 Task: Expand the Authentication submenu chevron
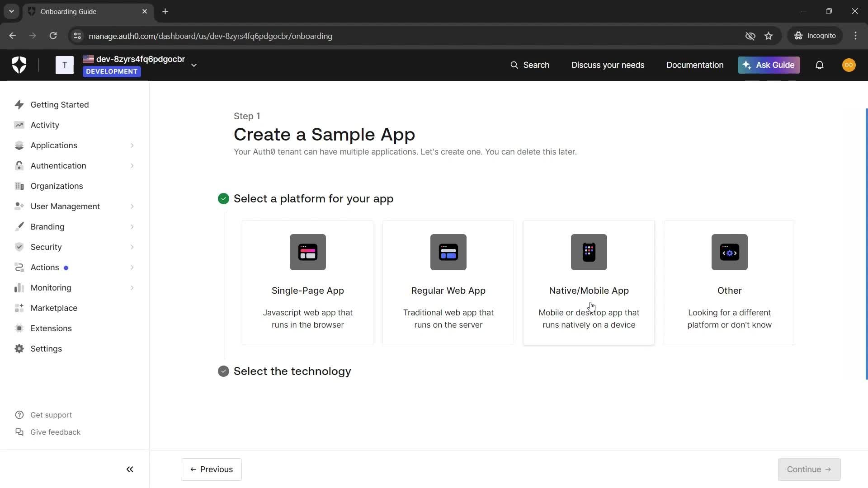tap(132, 166)
